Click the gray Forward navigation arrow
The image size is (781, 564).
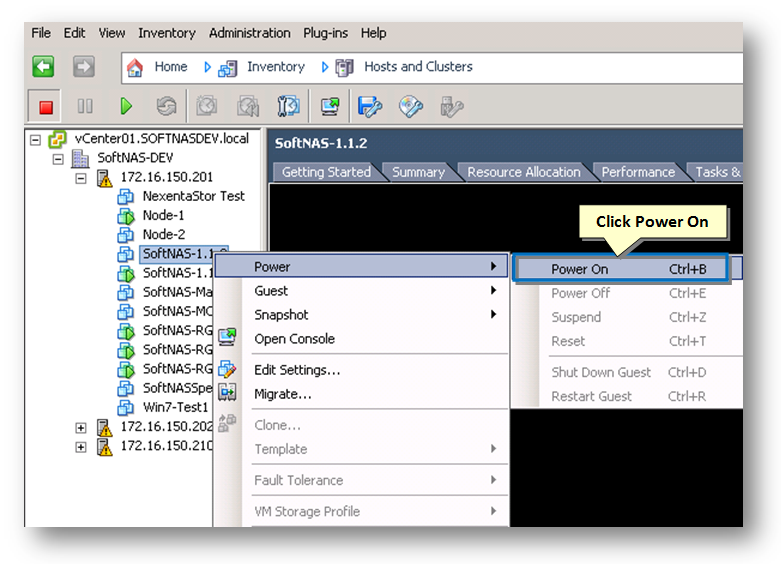(x=84, y=66)
